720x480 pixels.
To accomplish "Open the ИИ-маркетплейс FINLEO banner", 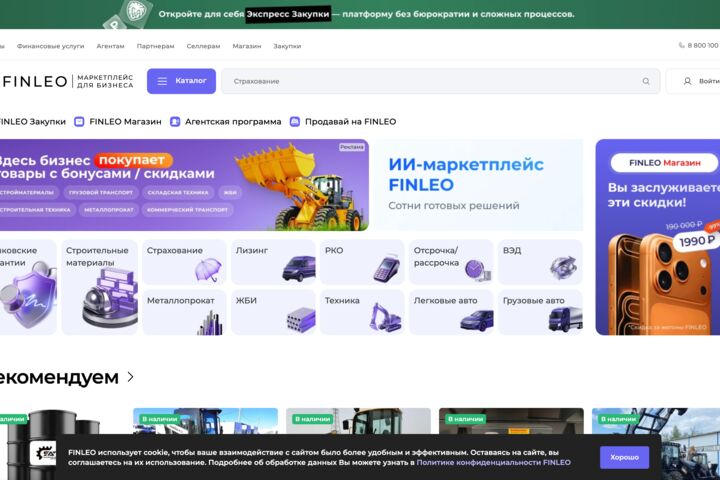I will (478, 185).
